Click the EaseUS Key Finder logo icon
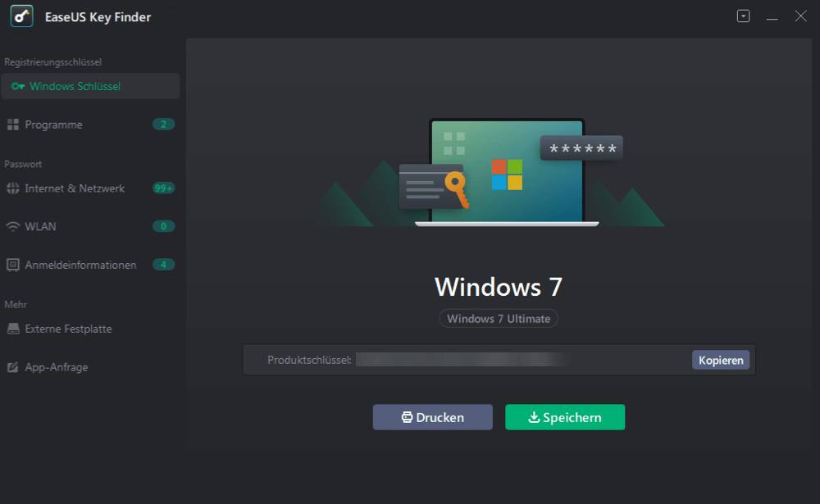Viewport: 820px width, 504px height. (21, 16)
